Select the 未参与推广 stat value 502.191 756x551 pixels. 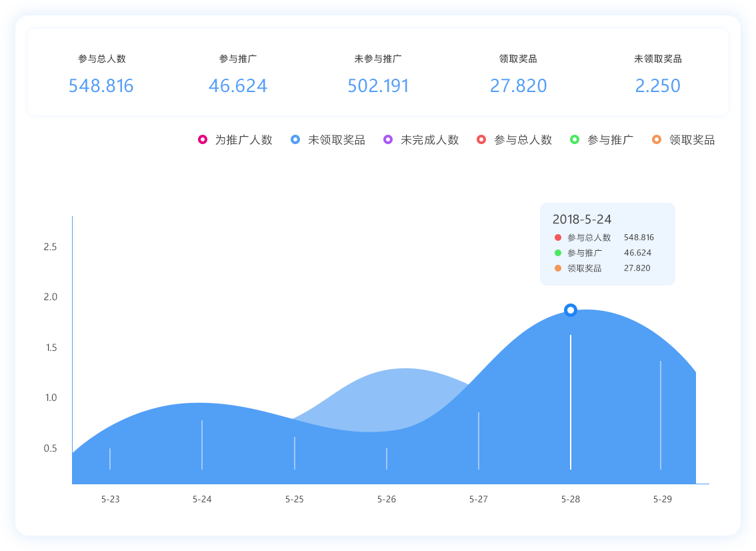(378, 86)
